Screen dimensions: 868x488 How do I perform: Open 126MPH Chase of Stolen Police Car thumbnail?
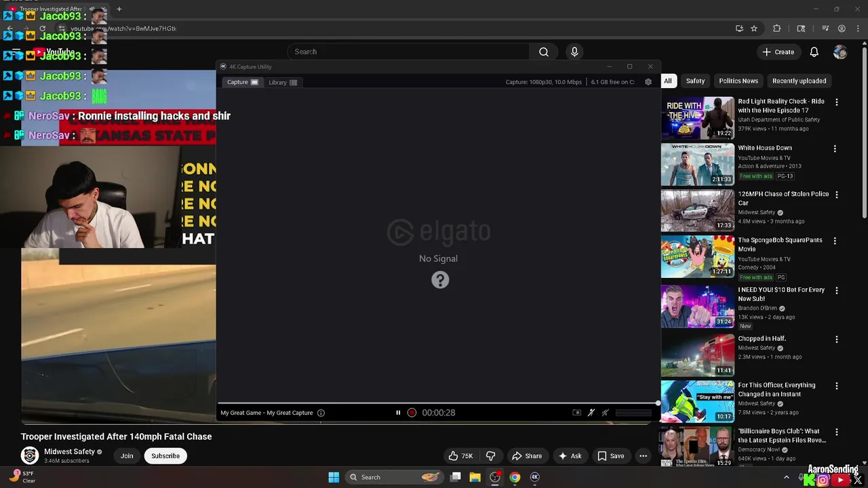pyautogui.click(x=697, y=210)
